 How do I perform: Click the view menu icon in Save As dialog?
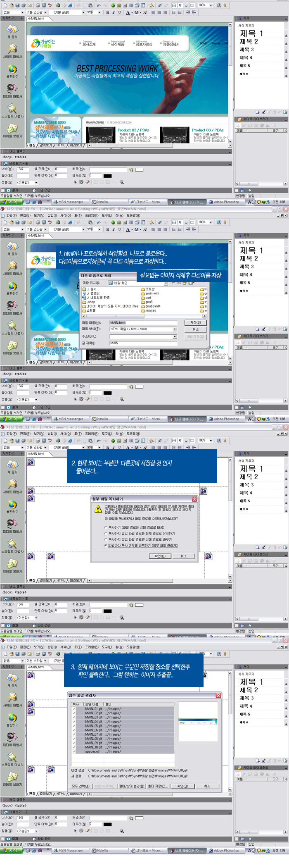191,283
